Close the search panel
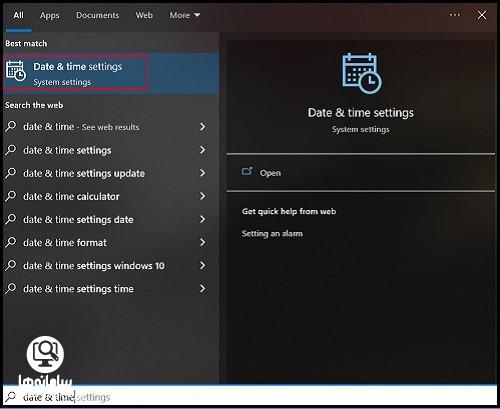Screen dimensions: 500x409 (x=482, y=15)
